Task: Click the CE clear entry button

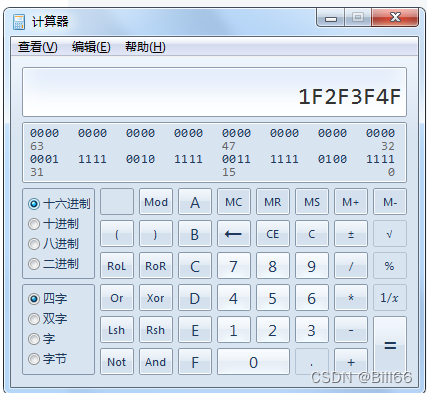Action: tap(273, 234)
